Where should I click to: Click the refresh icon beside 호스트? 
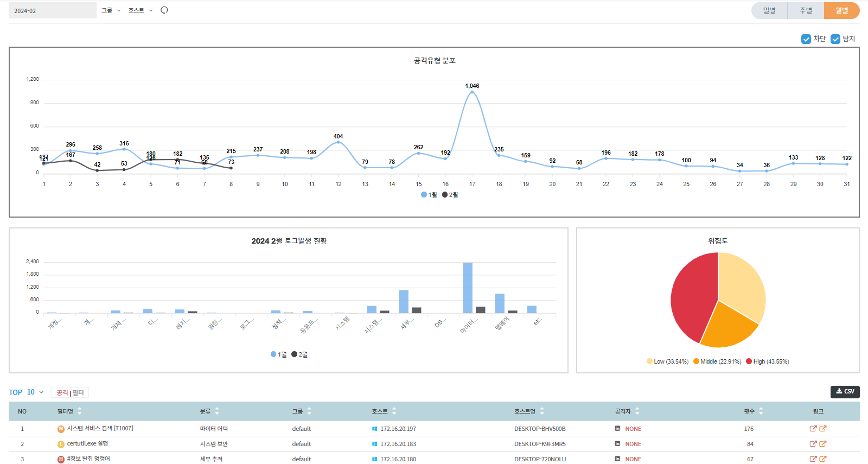click(x=164, y=10)
